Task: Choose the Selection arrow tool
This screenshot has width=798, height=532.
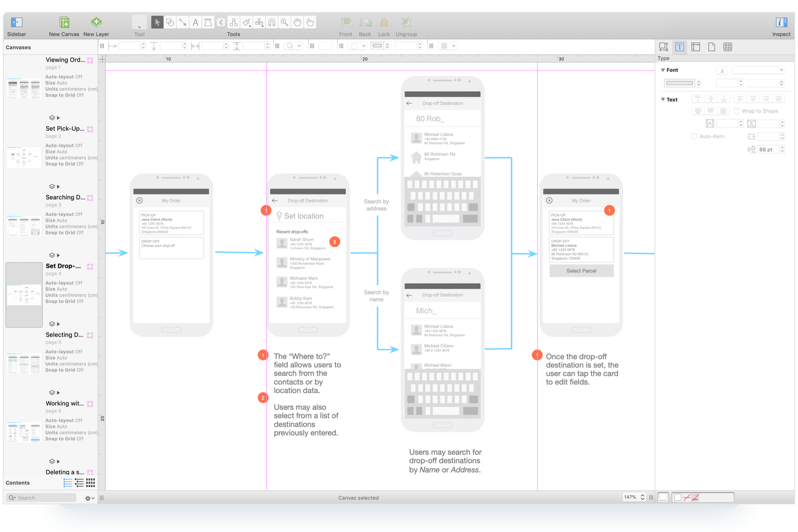Action: pyautogui.click(x=157, y=22)
